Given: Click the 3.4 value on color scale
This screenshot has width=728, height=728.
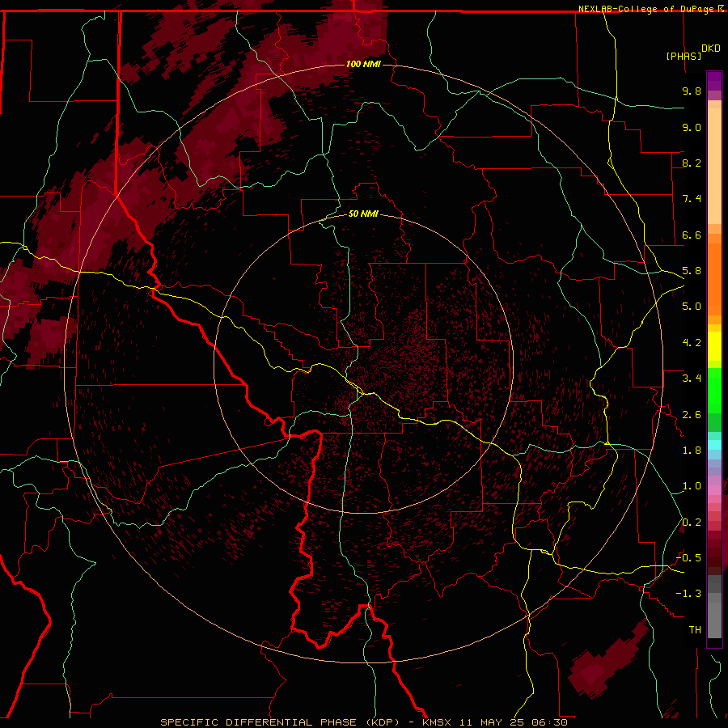Looking at the screenshot, I should coord(692,379).
